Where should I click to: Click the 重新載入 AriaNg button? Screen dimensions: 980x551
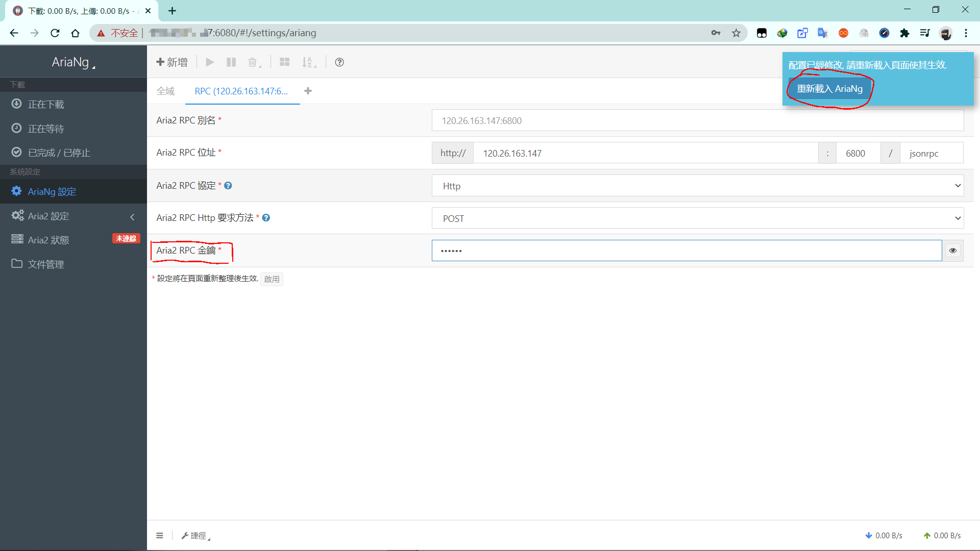pyautogui.click(x=829, y=89)
